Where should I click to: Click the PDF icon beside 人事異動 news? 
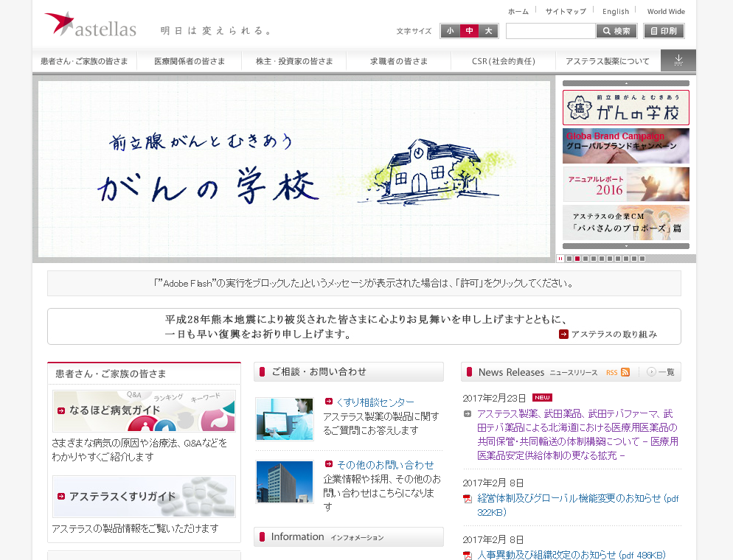(468, 556)
